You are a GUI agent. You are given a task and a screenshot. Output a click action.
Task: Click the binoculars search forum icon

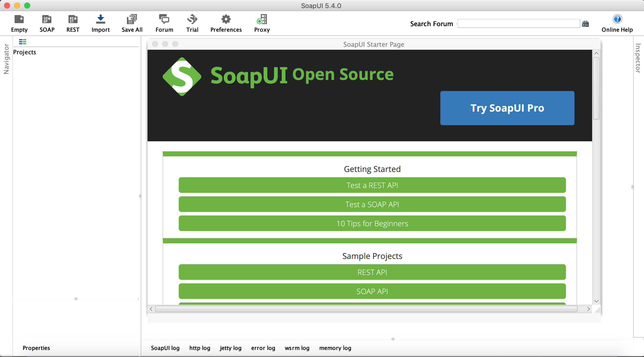[585, 24]
